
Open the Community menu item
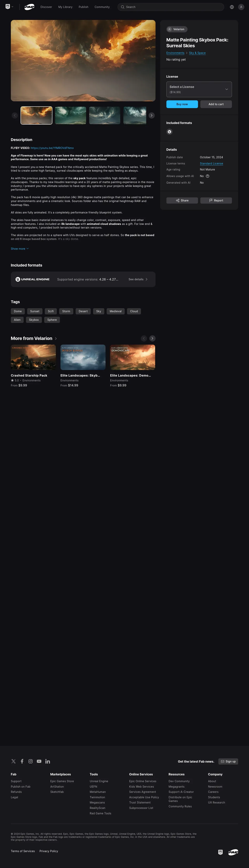[x=102, y=7]
